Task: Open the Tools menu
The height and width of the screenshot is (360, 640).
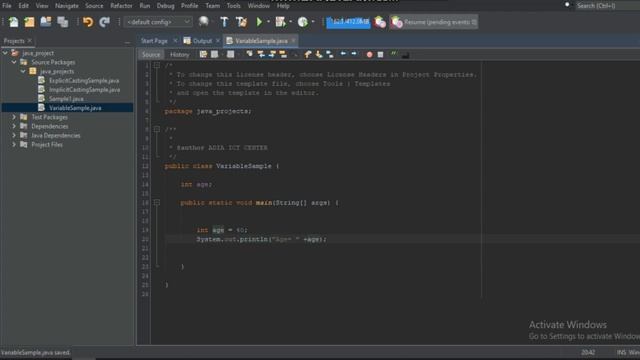Action: [233, 6]
